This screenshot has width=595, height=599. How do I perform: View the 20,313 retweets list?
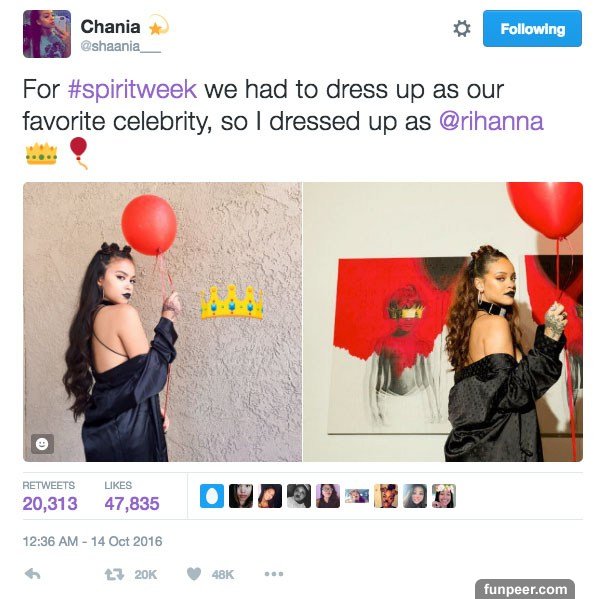(50, 496)
